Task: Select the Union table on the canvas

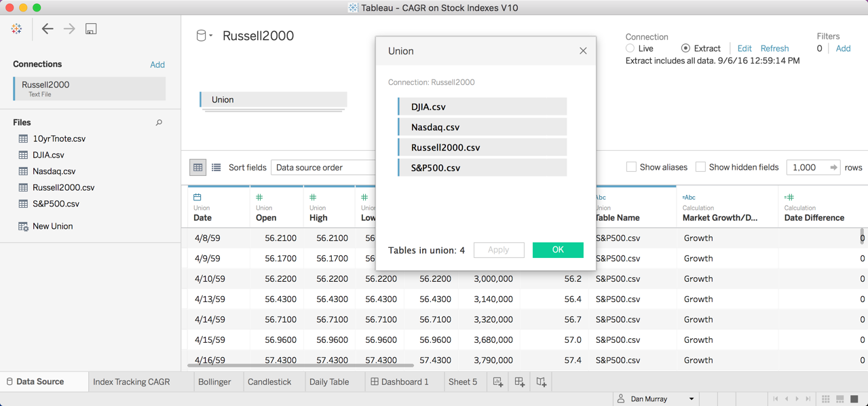Action: (x=273, y=100)
